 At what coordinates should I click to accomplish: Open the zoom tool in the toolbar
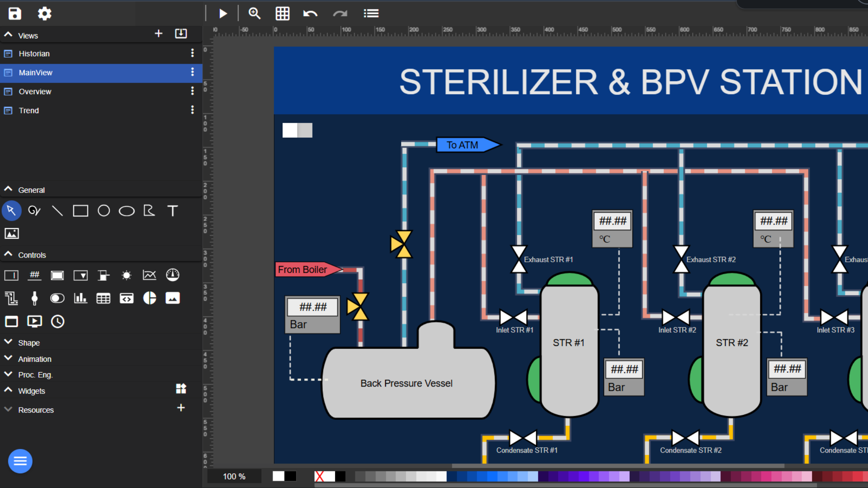pos(255,13)
